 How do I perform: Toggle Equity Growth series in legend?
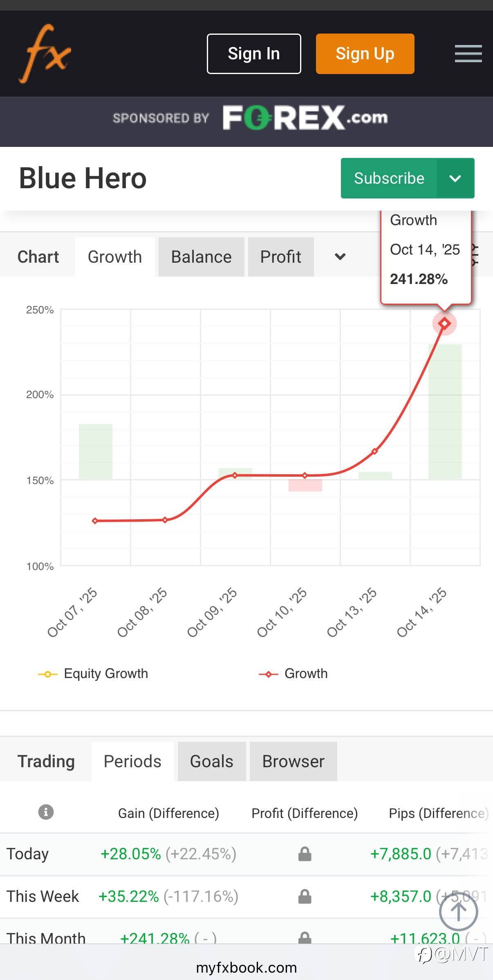(93, 674)
